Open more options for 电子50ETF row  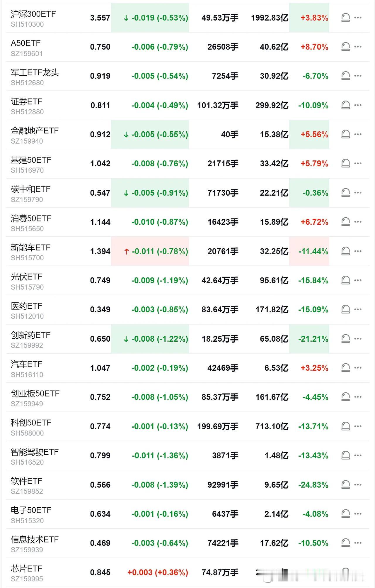358,514
